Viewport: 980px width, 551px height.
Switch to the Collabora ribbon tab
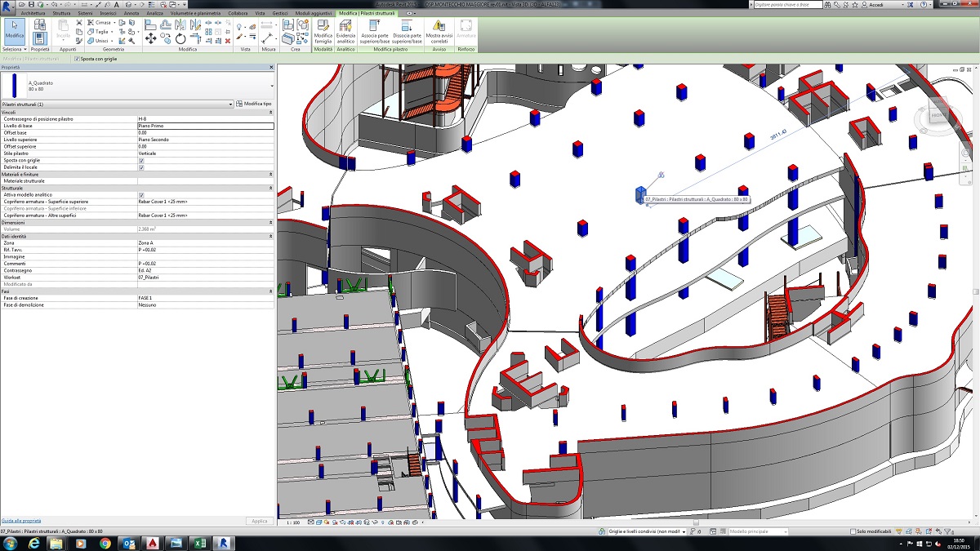tap(238, 14)
